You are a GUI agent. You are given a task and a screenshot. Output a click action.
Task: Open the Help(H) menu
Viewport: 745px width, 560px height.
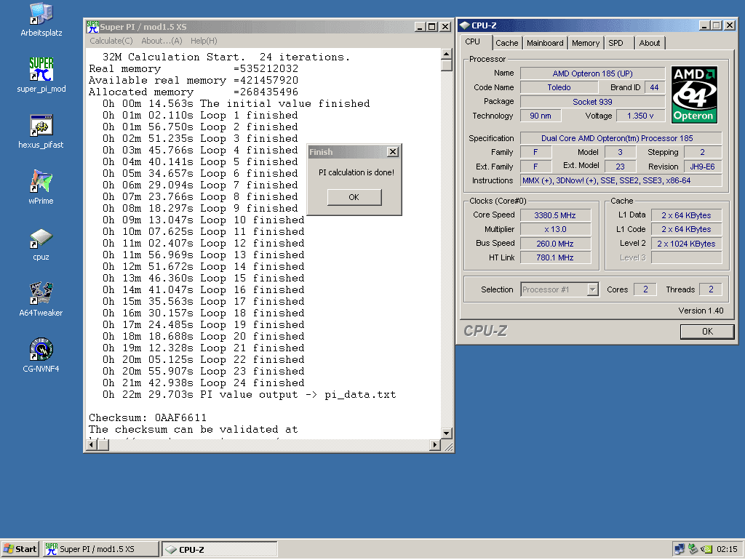point(204,41)
